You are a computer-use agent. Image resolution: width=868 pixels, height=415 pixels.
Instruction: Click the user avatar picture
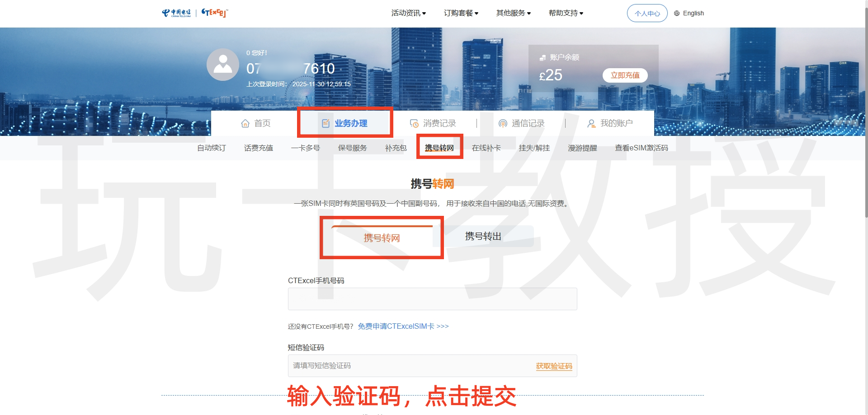click(x=222, y=64)
